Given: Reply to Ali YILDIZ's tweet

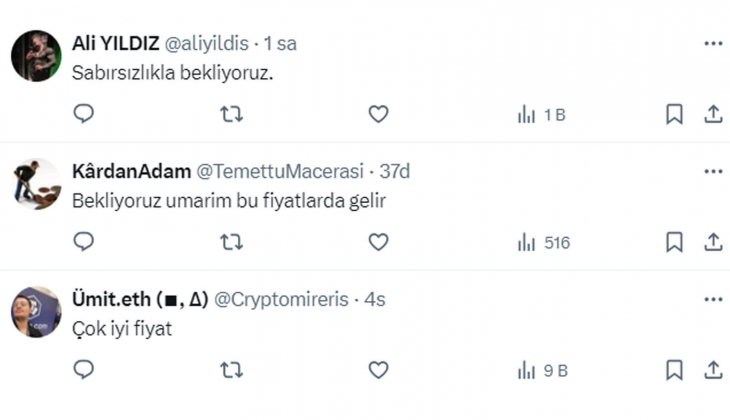Looking at the screenshot, I should pyautogui.click(x=84, y=114).
